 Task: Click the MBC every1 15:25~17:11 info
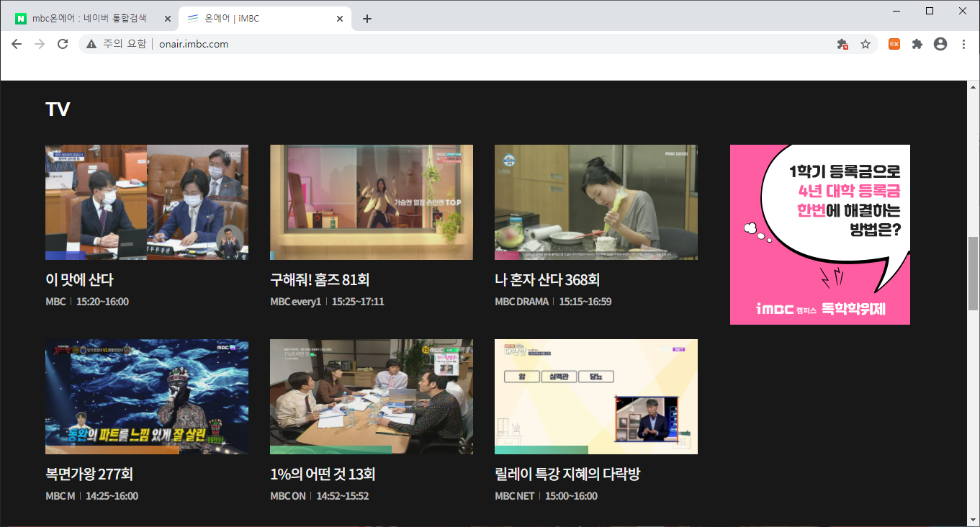[327, 302]
